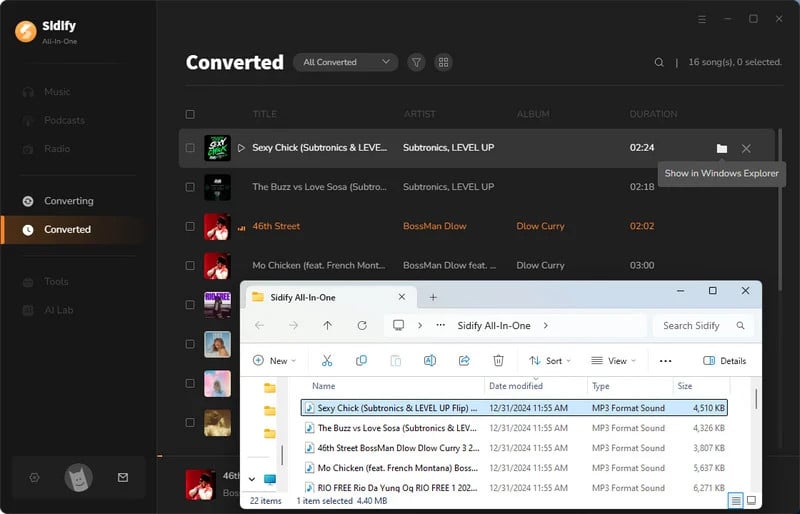The width and height of the screenshot is (800, 514).
Task: Select the Sidify All-In-One Explorer tab
Action: (x=331, y=297)
